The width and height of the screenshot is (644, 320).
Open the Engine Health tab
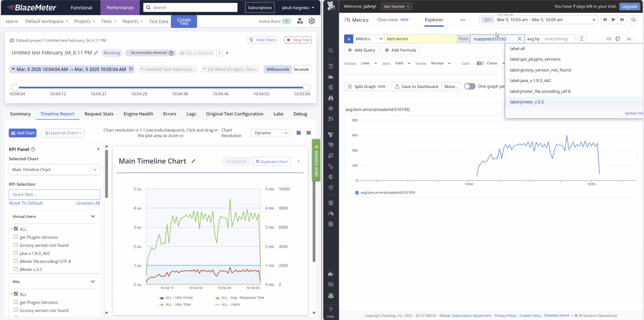click(x=138, y=114)
